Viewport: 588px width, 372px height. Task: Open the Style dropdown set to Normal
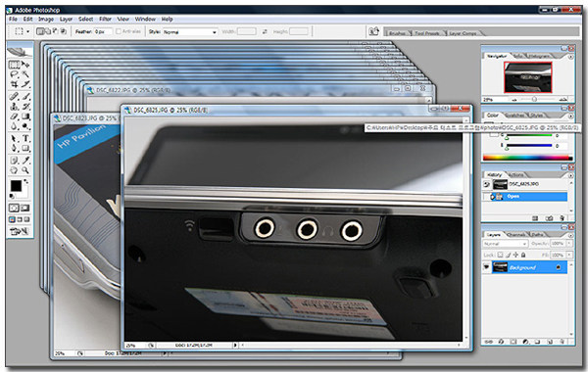[190, 32]
